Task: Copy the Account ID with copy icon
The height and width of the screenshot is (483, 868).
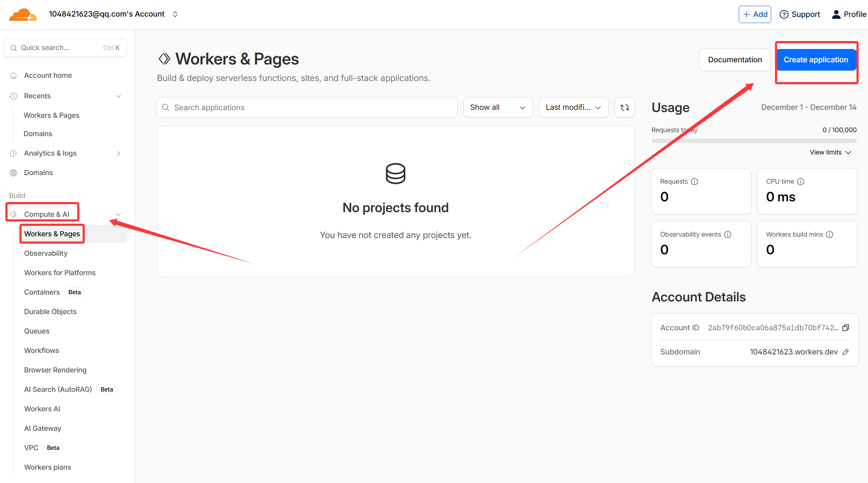Action: point(846,328)
